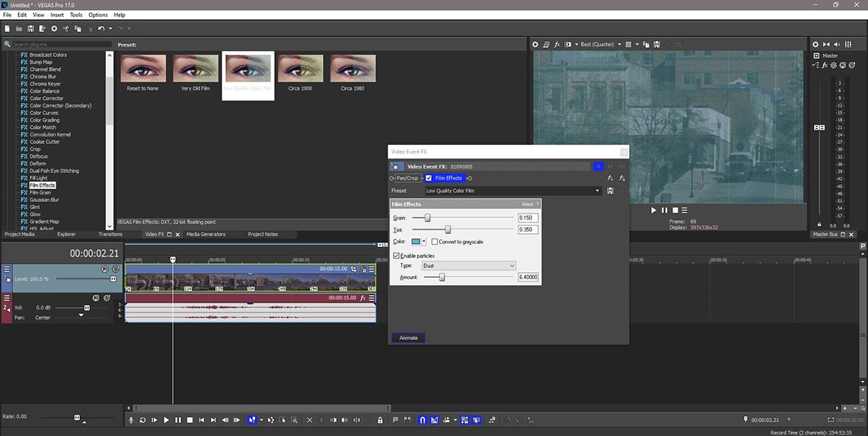Screen dimensions: 868x436
Task: Open preview Project Video Properties gear icon
Action: click(x=535, y=44)
